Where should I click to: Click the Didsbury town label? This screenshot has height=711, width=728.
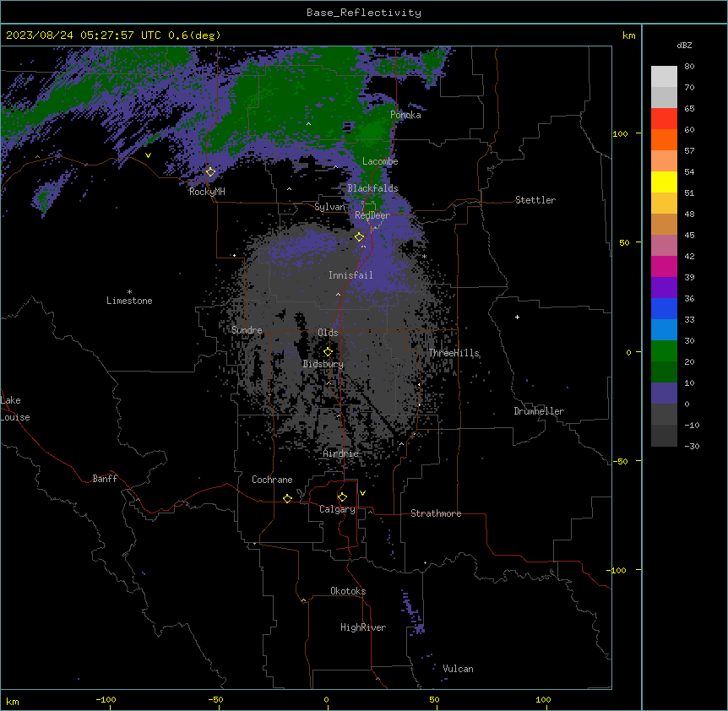(x=323, y=364)
